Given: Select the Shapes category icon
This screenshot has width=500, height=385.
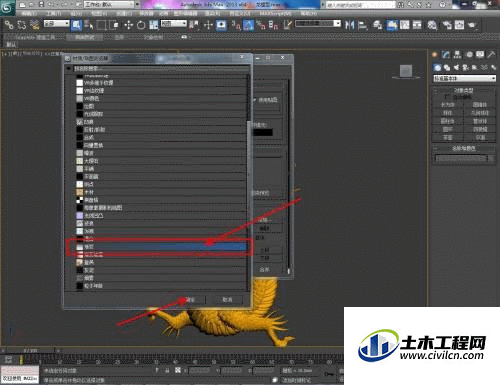Looking at the screenshot, I should pos(447,67).
